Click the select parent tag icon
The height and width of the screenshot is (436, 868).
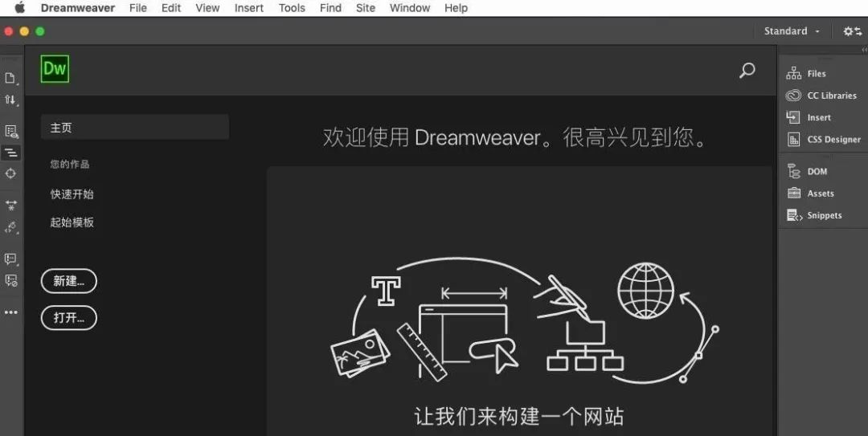point(10,227)
